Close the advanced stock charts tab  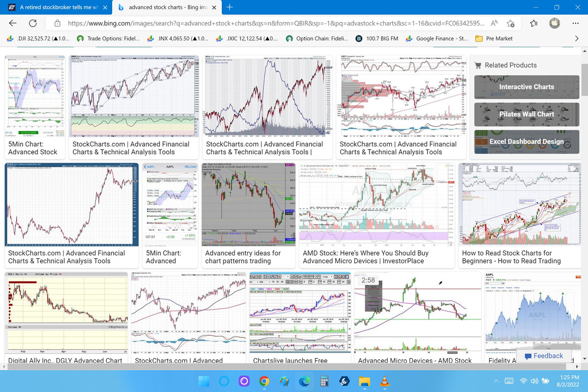coord(215,8)
